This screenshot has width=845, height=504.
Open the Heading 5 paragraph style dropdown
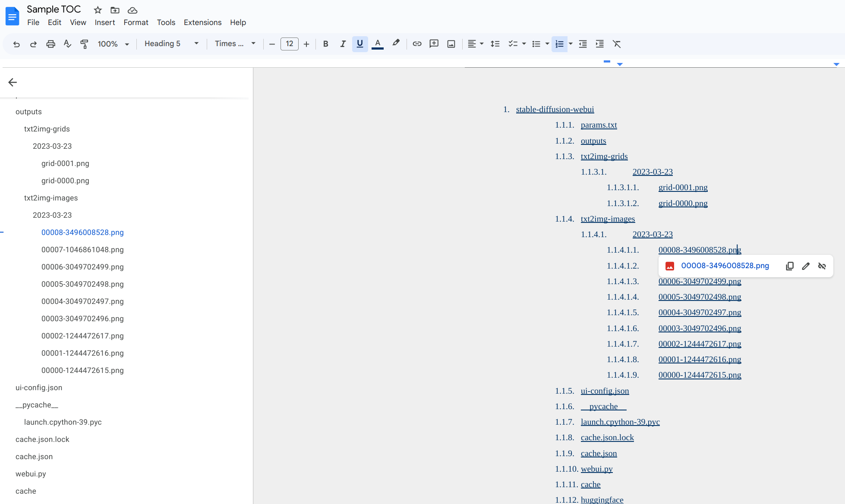pyautogui.click(x=171, y=44)
